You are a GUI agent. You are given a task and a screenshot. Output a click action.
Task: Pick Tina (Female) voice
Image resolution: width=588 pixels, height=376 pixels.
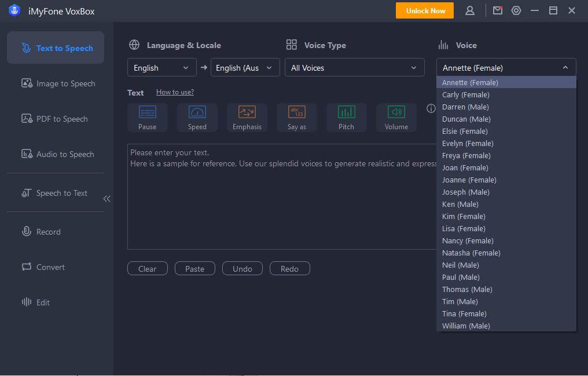[506, 313]
